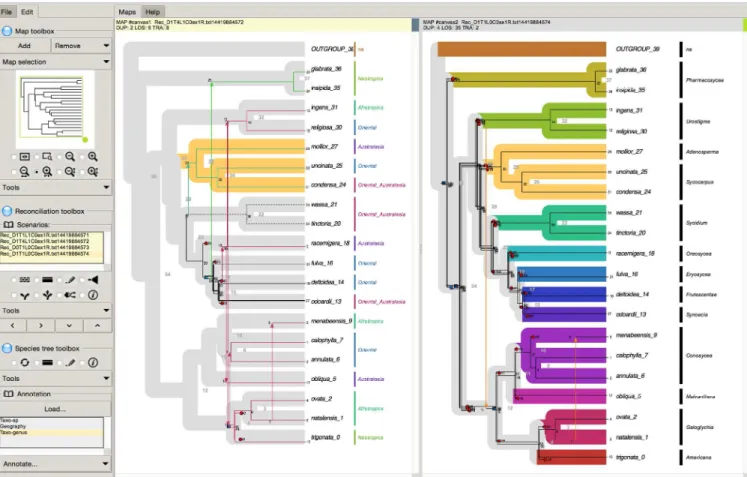Open the File tab
The width and height of the screenshot is (747, 477).
(7, 11)
